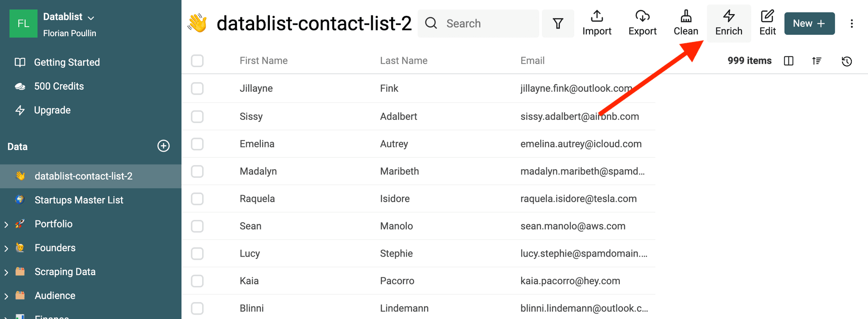
Task: Tick the select-all header checkbox
Action: click(x=197, y=61)
